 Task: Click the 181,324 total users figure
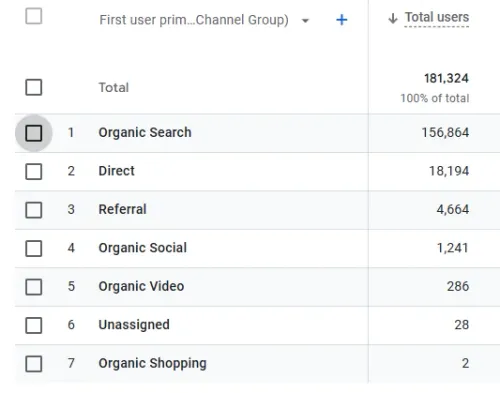click(x=446, y=79)
